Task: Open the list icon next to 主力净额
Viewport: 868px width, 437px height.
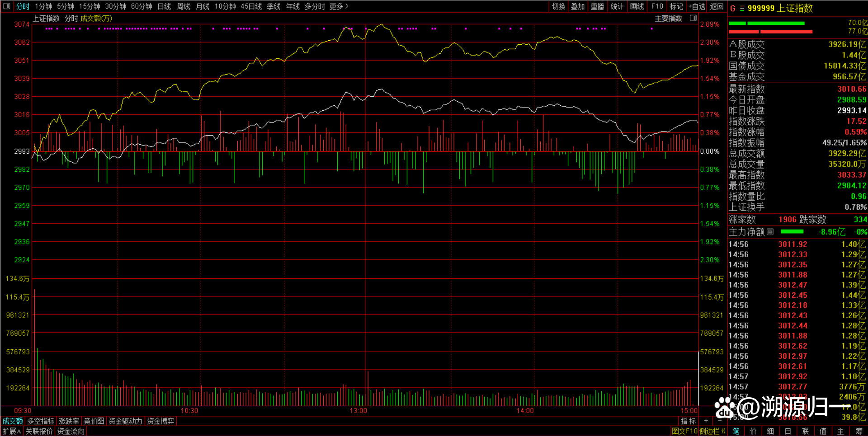Action: [x=770, y=232]
